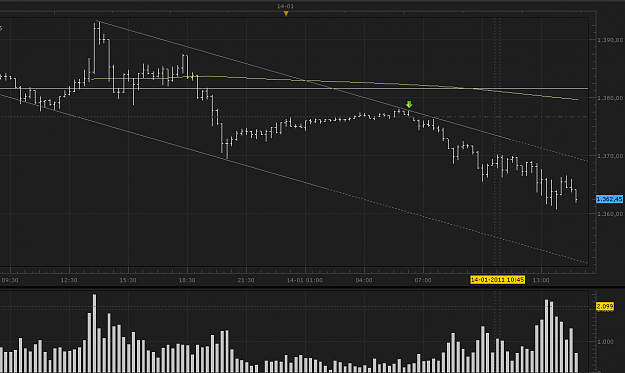
Task: Click the 04:00 time axis label
Action: coord(364,280)
